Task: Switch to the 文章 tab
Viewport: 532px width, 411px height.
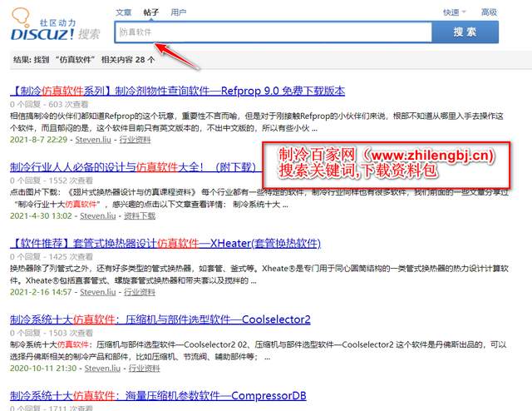Action: pyautogui.click(x=124, y=12)
